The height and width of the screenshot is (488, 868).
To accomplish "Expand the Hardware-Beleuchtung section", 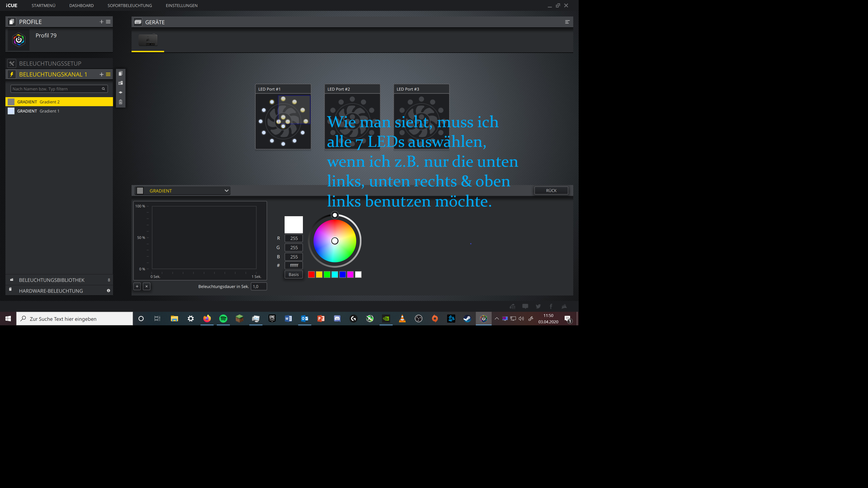I will (51, 291).
